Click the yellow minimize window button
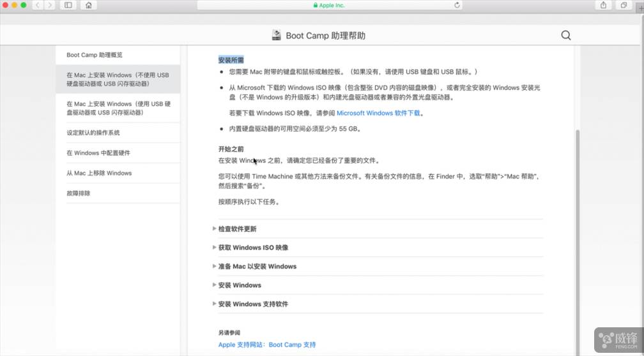The height and width of the screenshot is (356, 644). [x=14, y=5]
